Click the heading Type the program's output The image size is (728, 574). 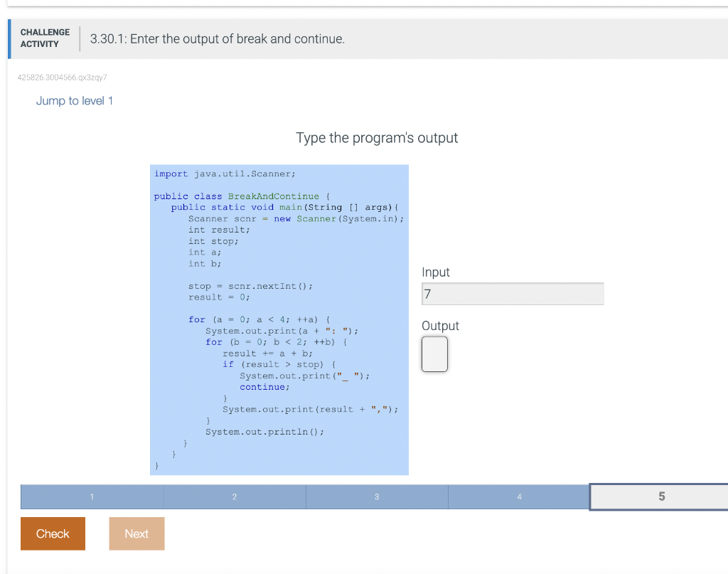[x=377, y=138]
